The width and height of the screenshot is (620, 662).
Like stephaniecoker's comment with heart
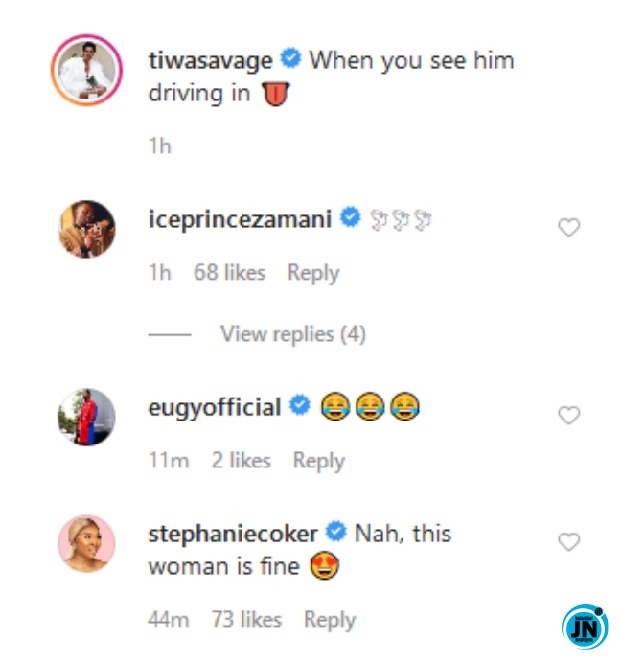(568, 543)
